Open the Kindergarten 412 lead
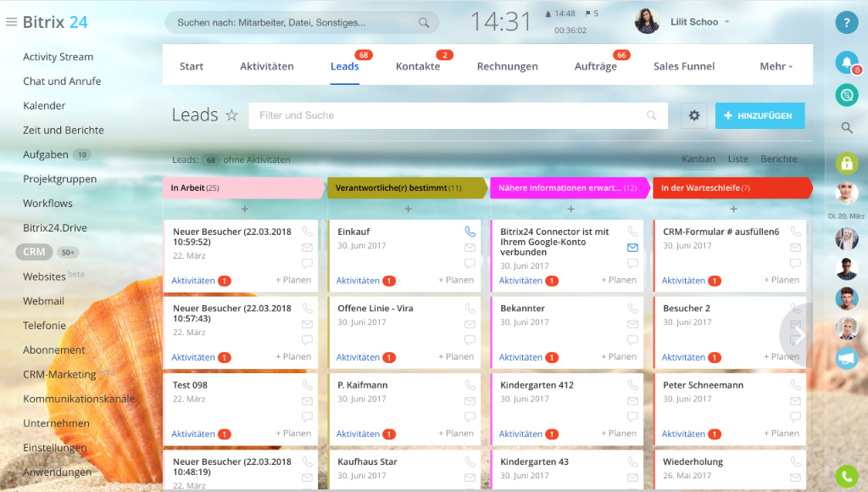The image size is (868, 492). pyautogui.click(x=537, y=385)
